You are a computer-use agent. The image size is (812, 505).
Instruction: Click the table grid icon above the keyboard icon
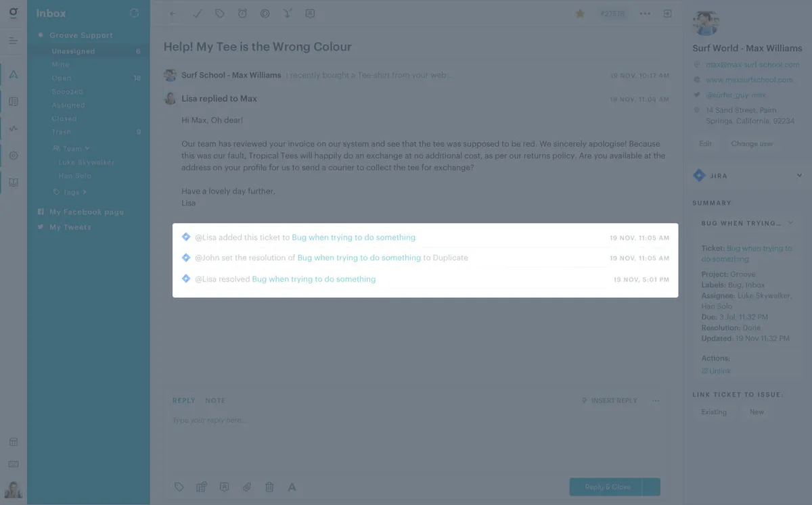(14, 442)
